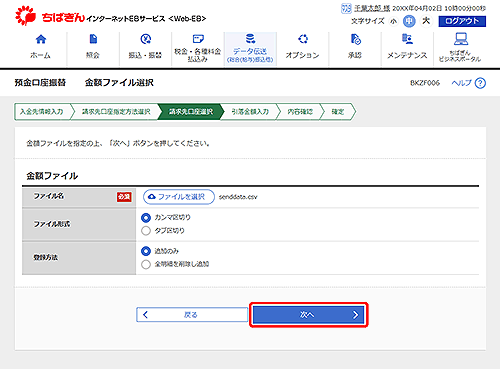Image resolution: width=500 pixels, height=369 pixels.
Task: Click the 預金口座振替 page title
Action: click(40, 83)
